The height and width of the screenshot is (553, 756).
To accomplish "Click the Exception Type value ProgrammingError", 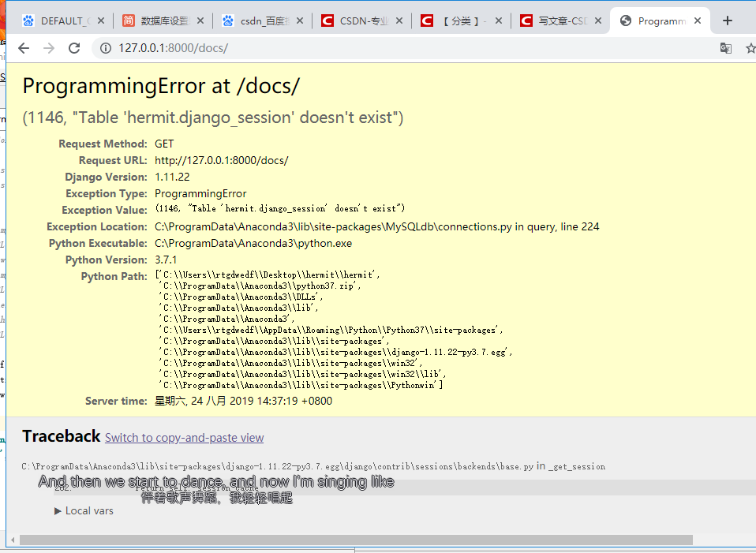I will [x=200, y=194].
